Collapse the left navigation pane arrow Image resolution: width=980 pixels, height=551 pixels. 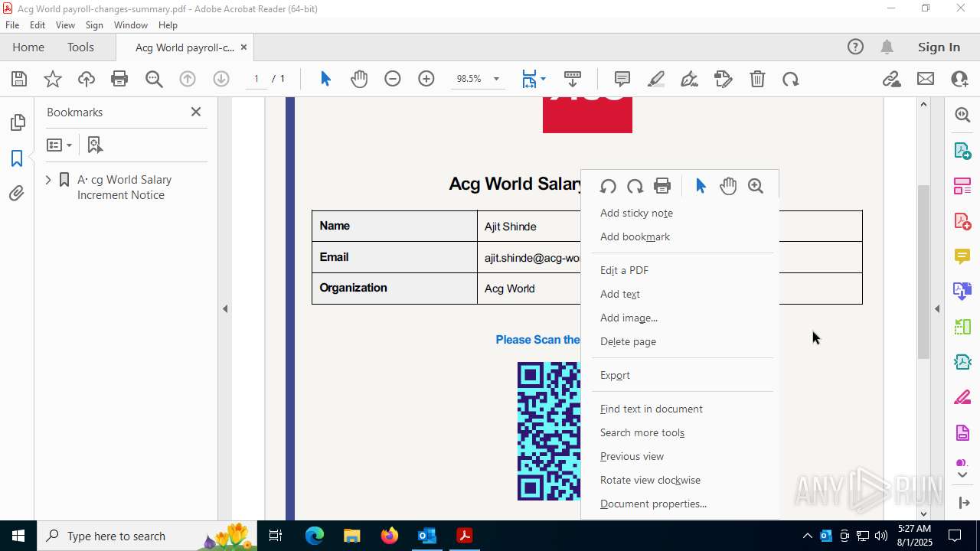225,309
